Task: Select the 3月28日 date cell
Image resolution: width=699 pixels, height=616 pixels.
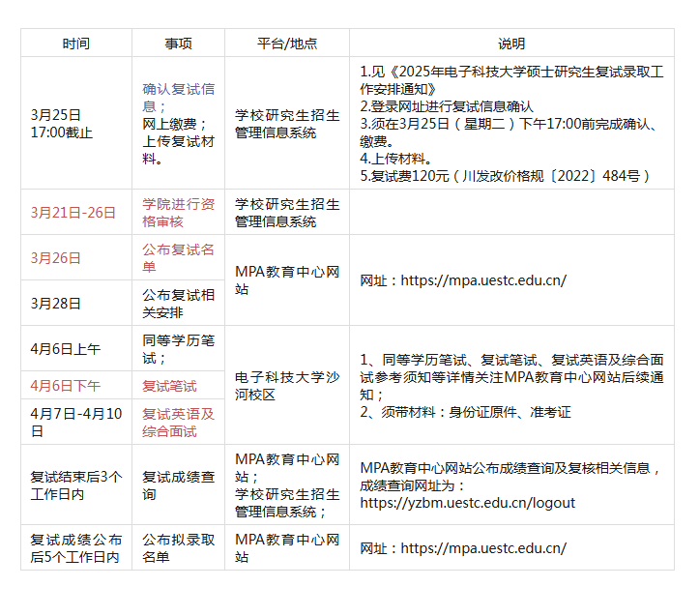Action: click(56, 303)
